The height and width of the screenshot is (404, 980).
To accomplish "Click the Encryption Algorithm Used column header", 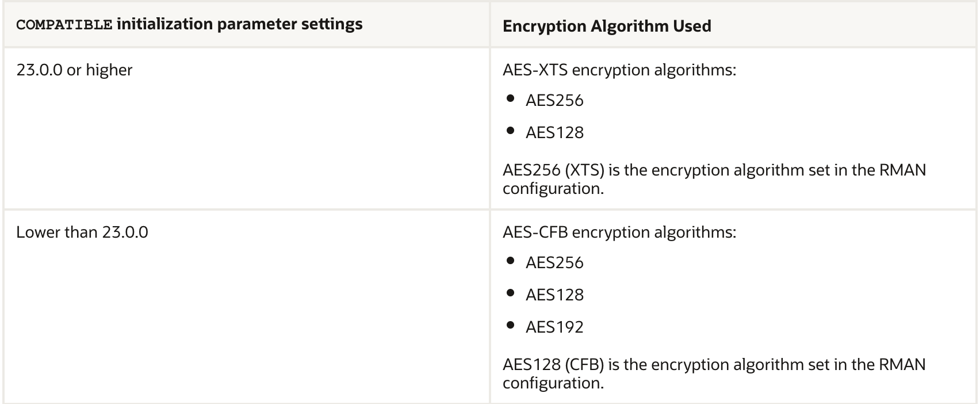I will [x=607, y=26].
